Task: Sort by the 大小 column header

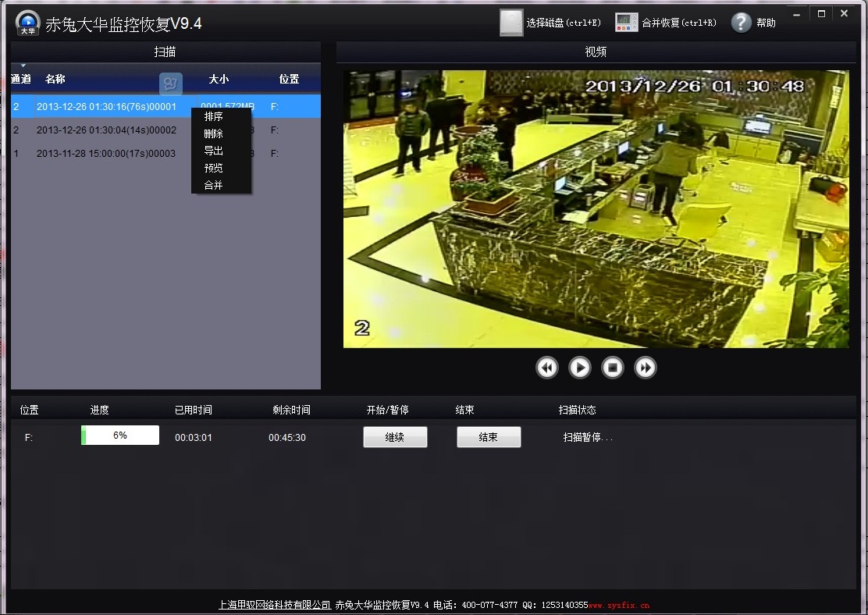Action: 219,79
